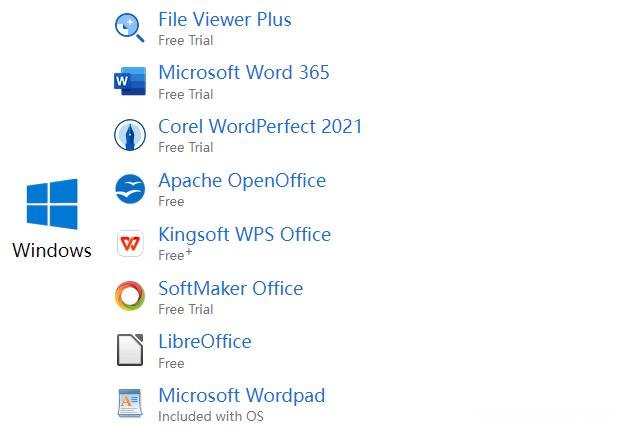Viewport: 622px width, 429px height.
Task: Click the Microsoft Word 365 icon
Action: (x=130, y=81)
